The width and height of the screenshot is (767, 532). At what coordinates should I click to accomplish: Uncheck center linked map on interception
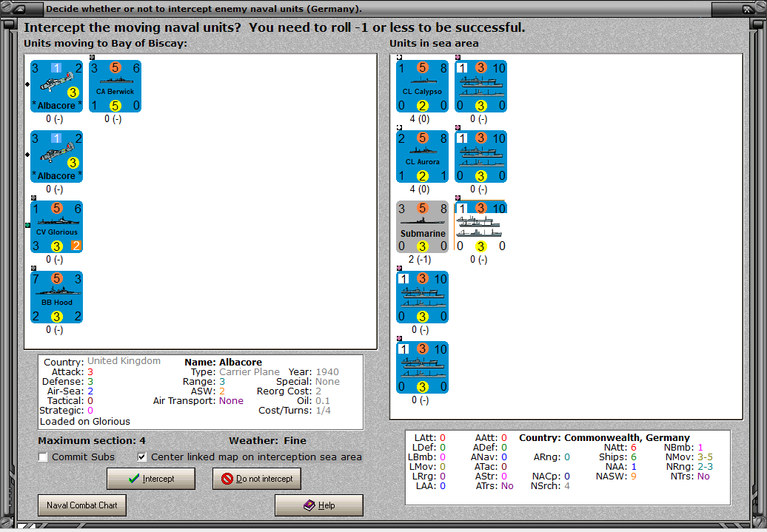coord(141,457)
